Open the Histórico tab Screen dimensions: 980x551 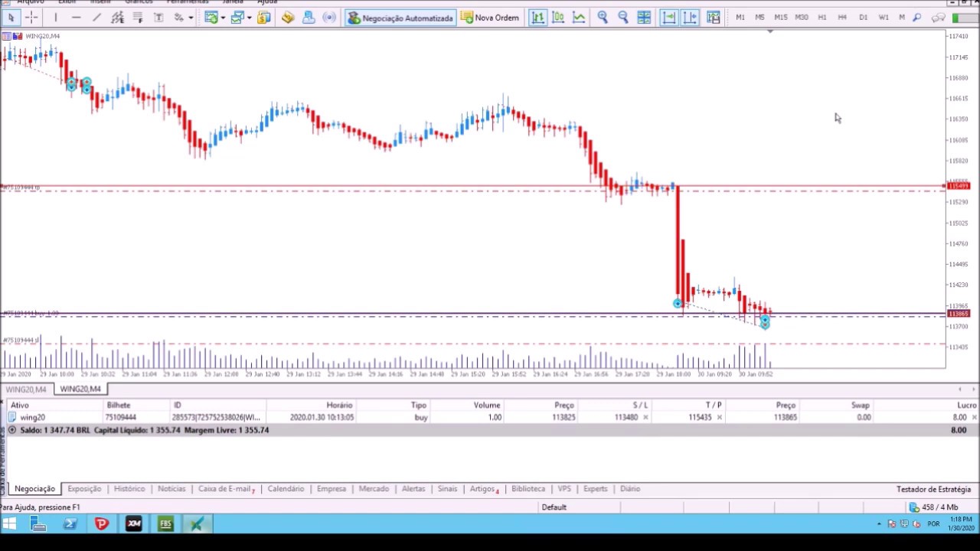(x=129, y=488)
